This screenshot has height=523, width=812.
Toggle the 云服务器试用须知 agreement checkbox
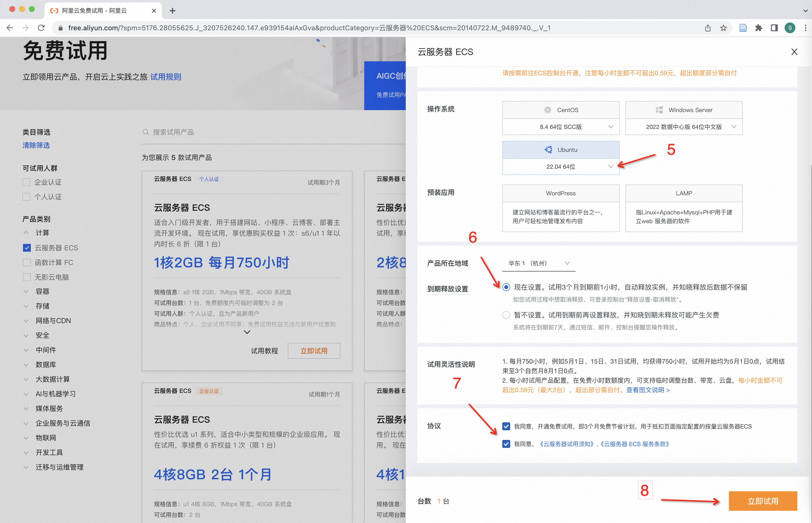506,444
